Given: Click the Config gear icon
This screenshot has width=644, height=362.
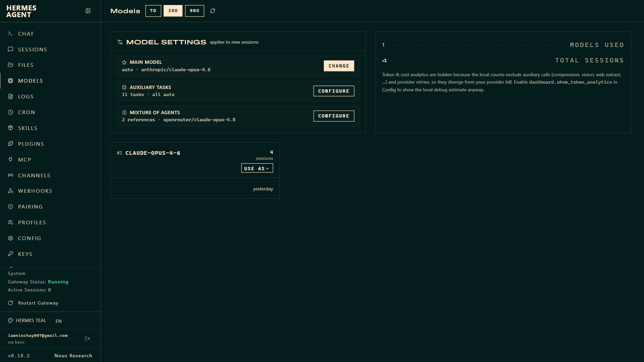Looking at the screenshot, I should click(10, 238).
